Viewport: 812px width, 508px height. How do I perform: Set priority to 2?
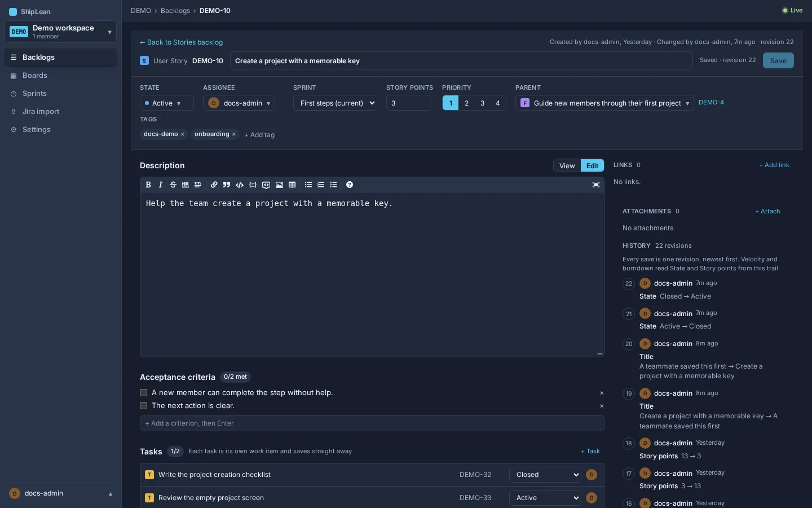point(466,103)
